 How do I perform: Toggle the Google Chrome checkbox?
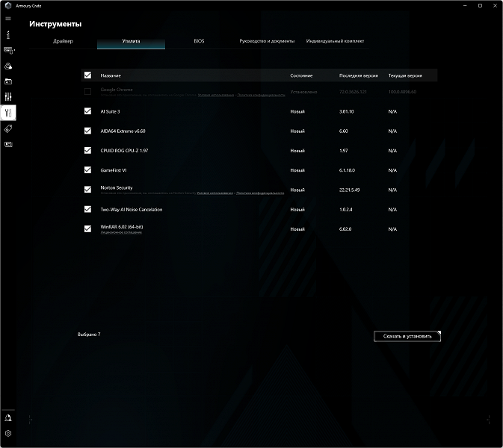[x=87, y=92]
